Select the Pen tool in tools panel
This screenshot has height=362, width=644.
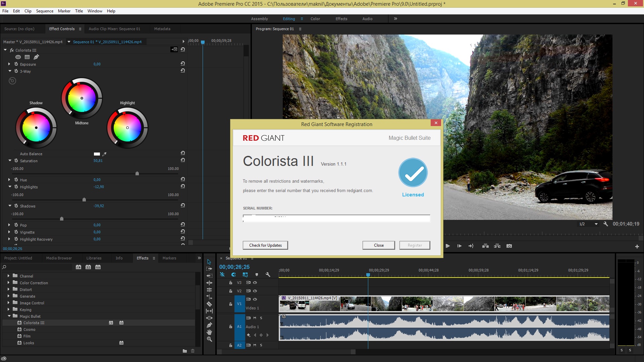pos(209,325)
